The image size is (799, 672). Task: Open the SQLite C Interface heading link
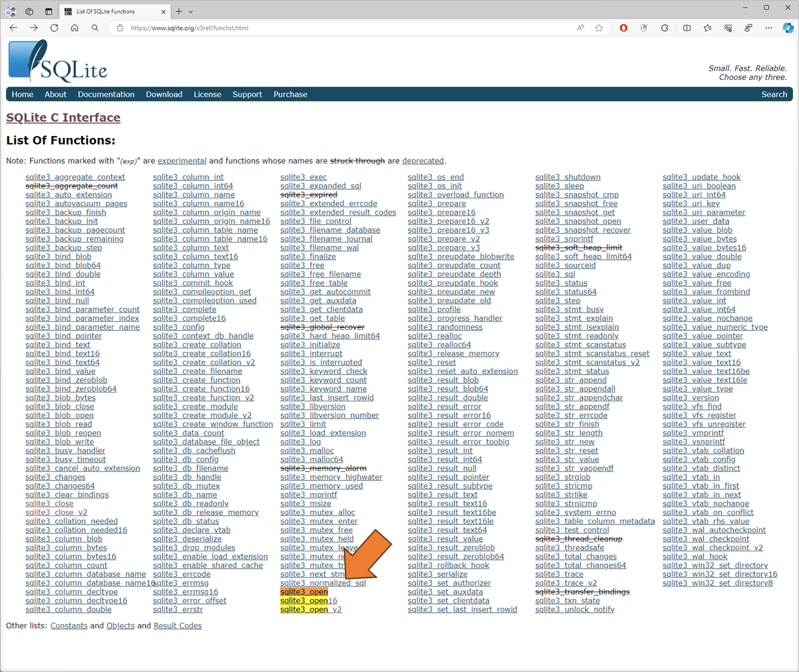pos(63,118)
